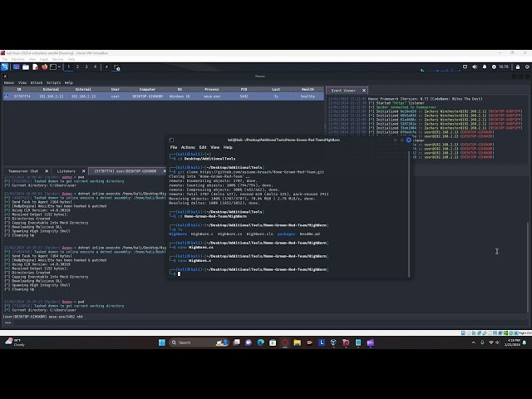The width and height of the screenshot is (532, 399).
Task: Click the Process column header
Action: tap(212, 89)
